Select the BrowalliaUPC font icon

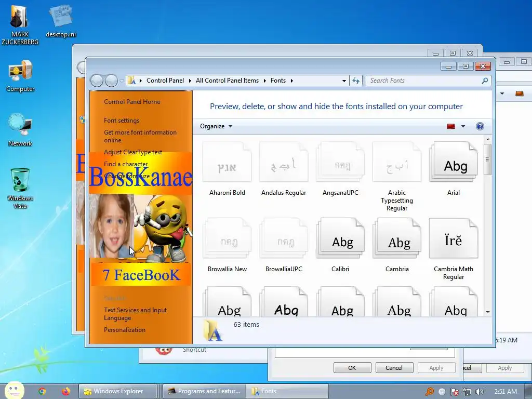tap(284, 238)
